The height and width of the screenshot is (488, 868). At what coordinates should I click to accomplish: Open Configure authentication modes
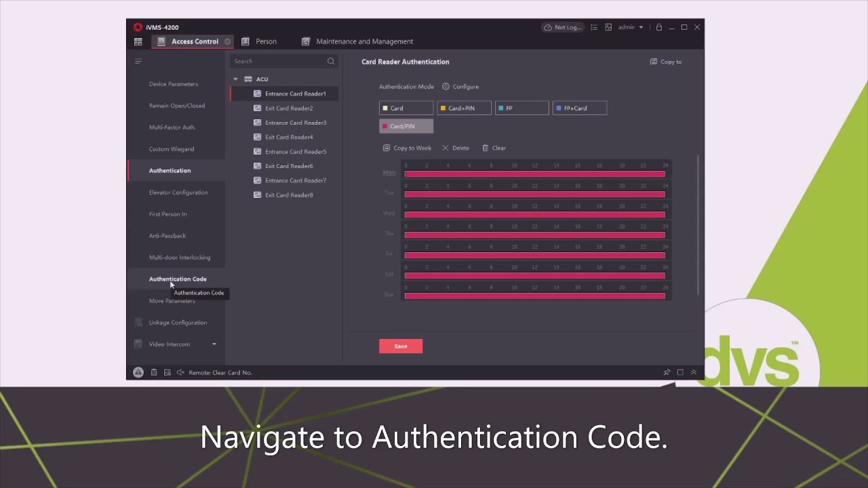click(x=460, y=87)
